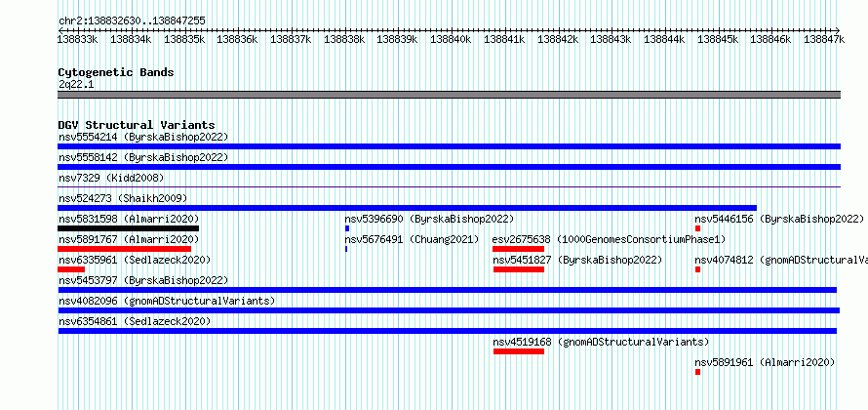Select the black bar for nsv5831598
868x410 pixels.
(x=128, y=228)
